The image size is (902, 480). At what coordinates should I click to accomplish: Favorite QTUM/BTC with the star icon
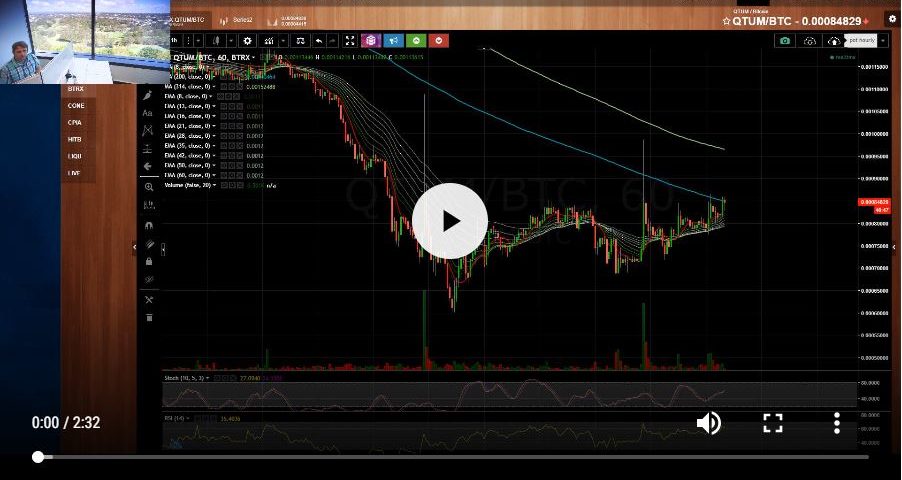(x=726, y=21)
